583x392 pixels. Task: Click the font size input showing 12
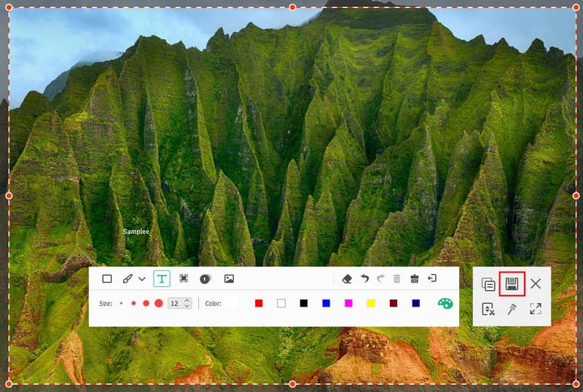pos(175,303)
